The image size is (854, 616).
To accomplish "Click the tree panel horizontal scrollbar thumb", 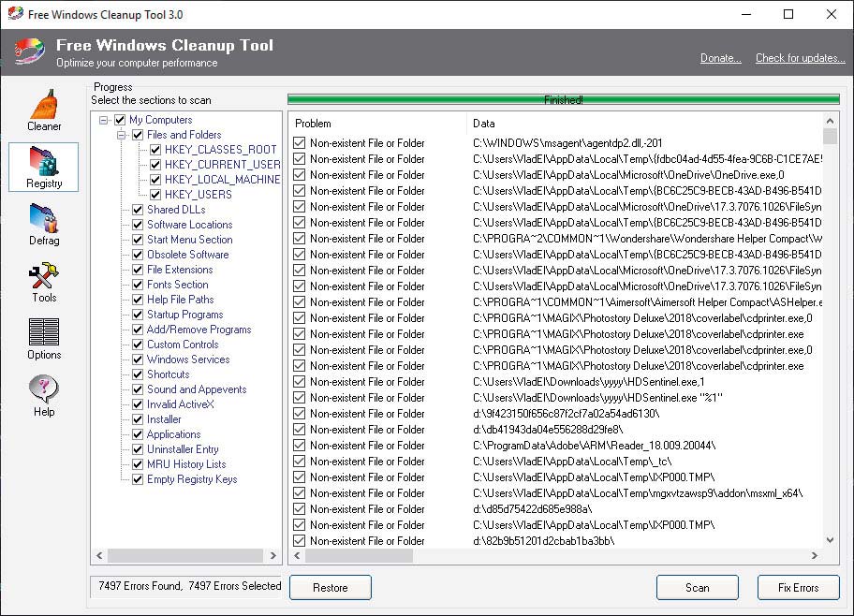I will pyautogui.click(x=185, y=555).
